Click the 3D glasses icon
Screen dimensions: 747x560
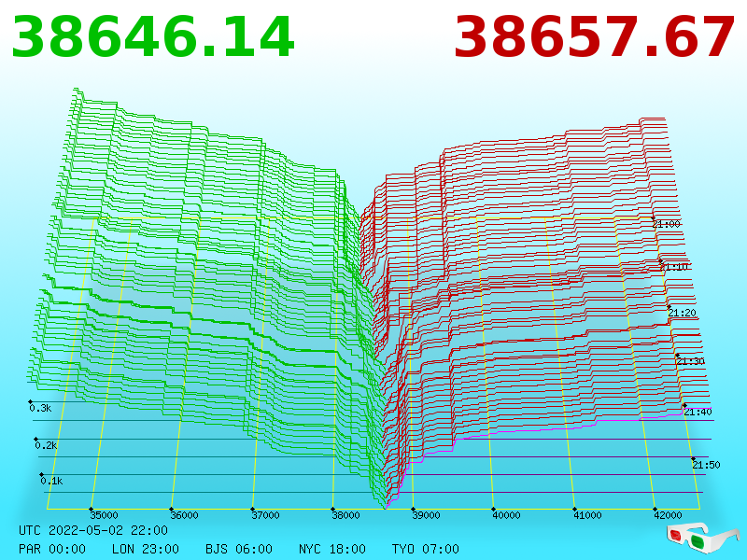tap(702, 538)
